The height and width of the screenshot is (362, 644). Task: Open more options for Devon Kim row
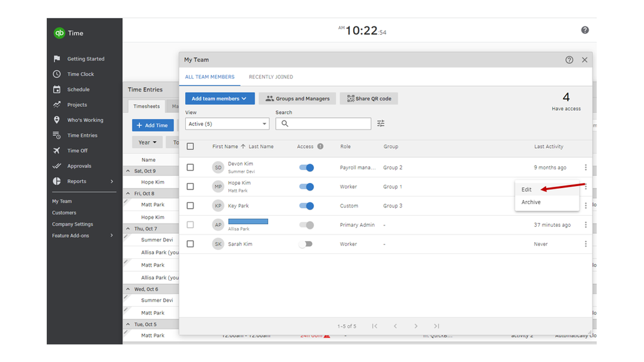click(x=586, y=167)
